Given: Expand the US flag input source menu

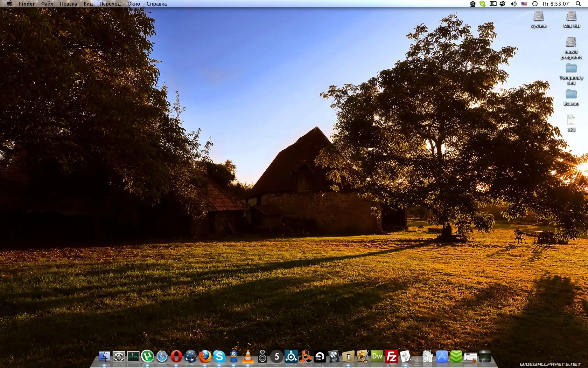Looking at the screenshot, I should [524, 4].
